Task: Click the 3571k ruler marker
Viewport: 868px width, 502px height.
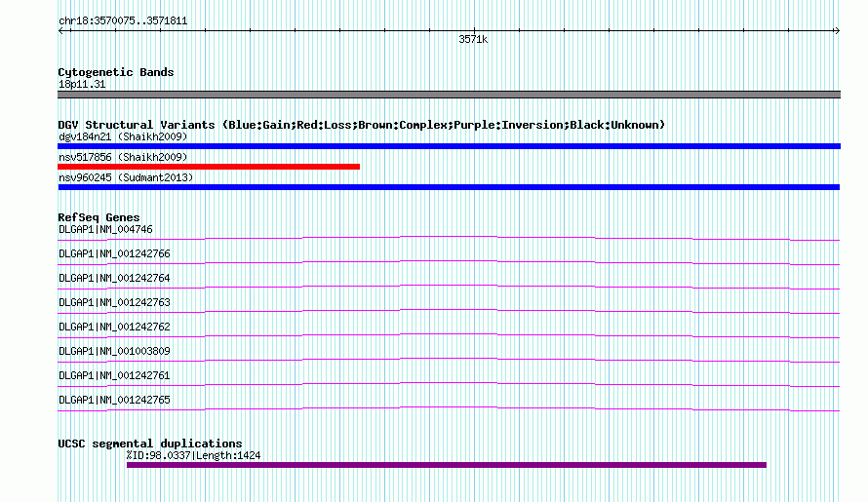Action: (x=473, y=39)
